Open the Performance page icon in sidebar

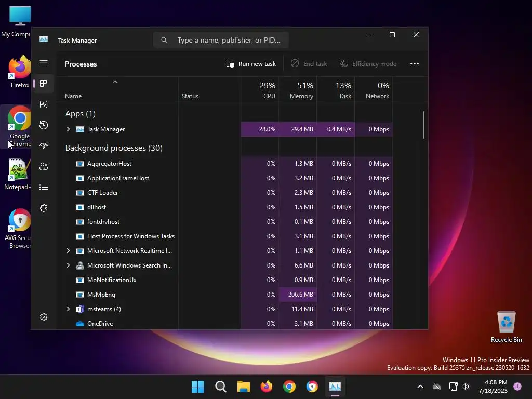tap(44, 104)
